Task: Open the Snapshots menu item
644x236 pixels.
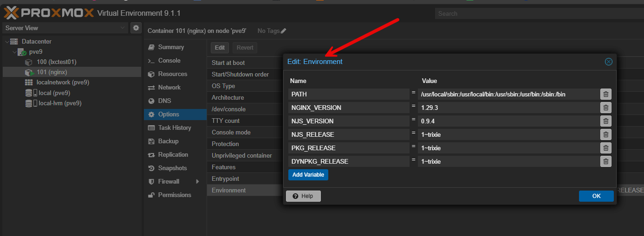Action: coord(172,168)
